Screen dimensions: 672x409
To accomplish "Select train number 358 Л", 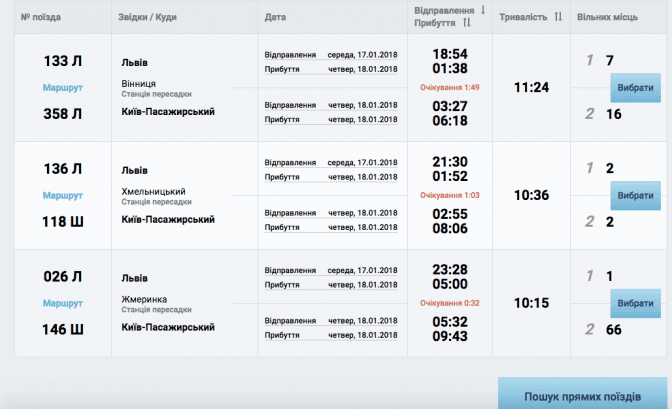I will point(63,114).
